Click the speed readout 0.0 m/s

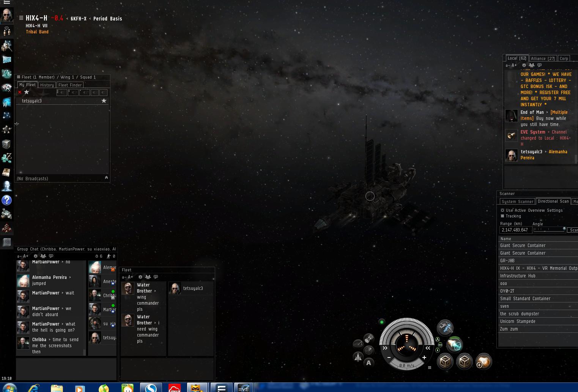tap(406, 365)
